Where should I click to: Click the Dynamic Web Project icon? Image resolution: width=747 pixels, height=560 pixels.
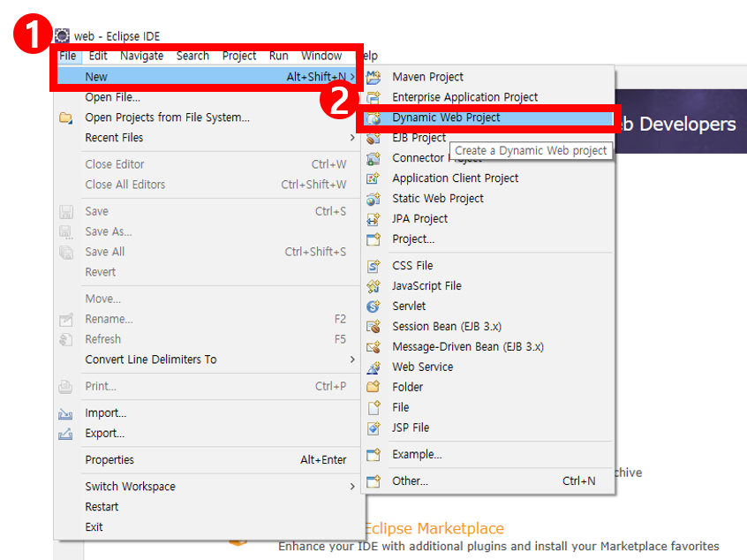[373, 117]
